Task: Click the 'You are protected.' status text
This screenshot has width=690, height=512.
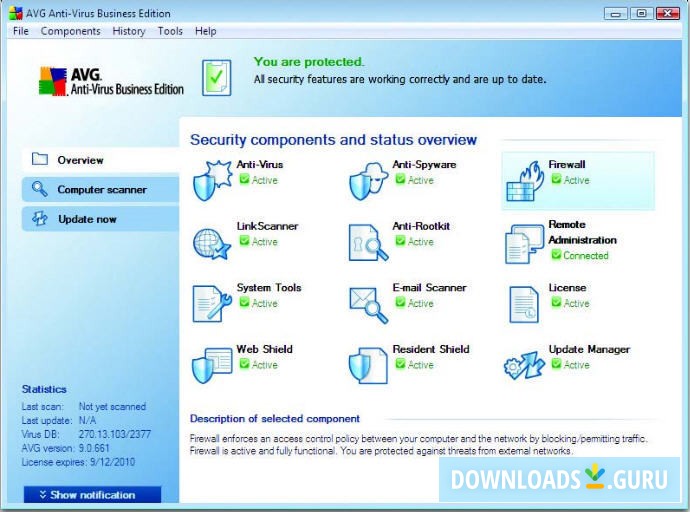Action: coord(309,62)
